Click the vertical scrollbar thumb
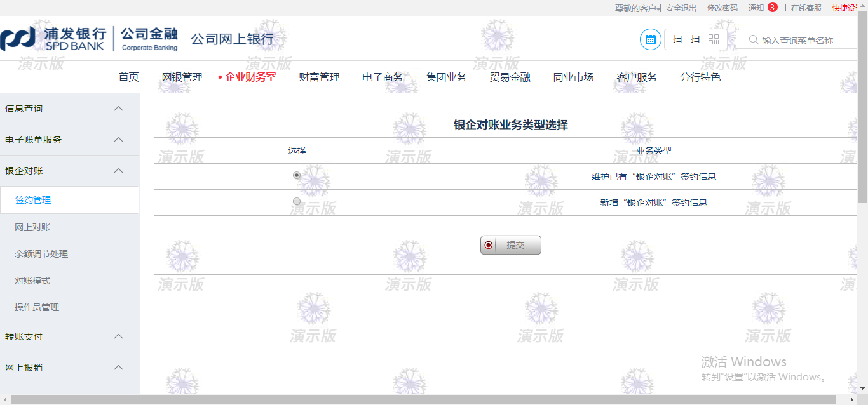This screenshot has height=405, width=868. (863, 108)
